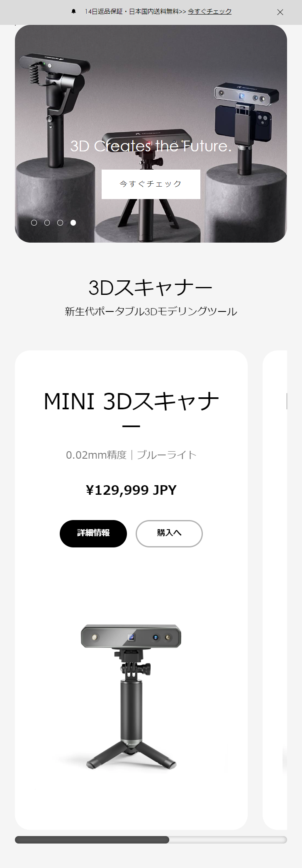Click the handheld gimbal scanner in hero image

55,108
